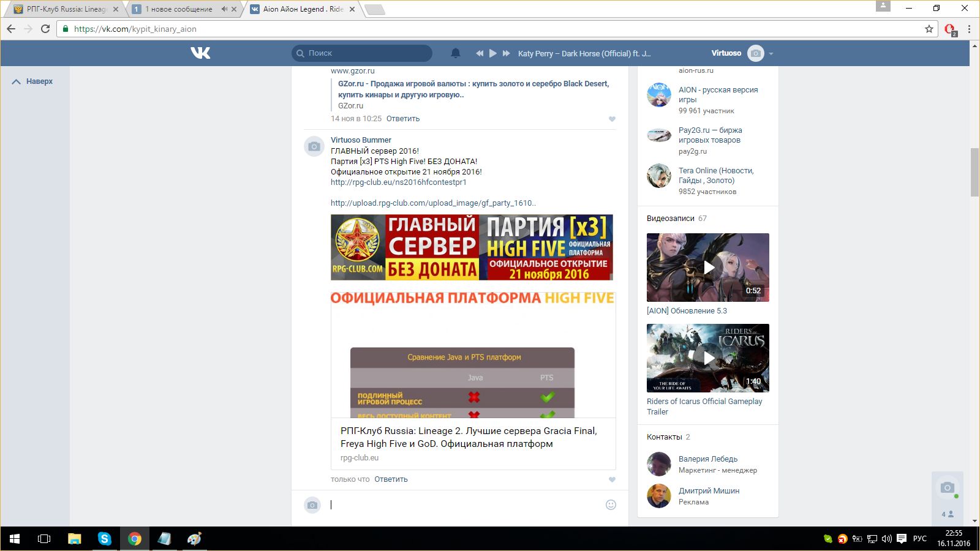
Task: Open the rpg-club.eu/ns2016hfcontestpr1 link
Action: click(398, 182)
